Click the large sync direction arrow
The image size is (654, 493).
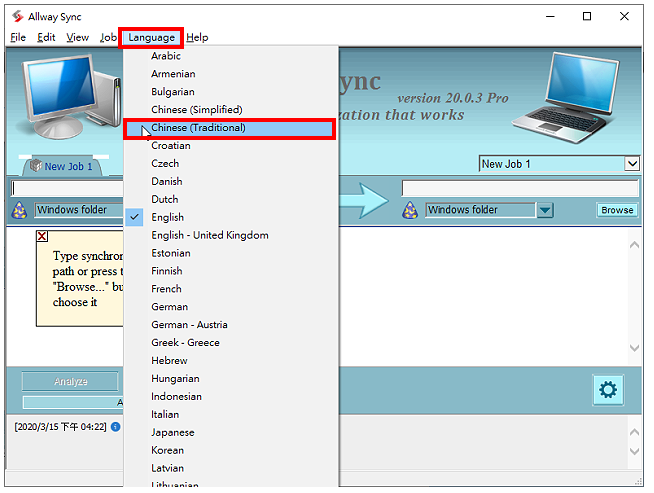364,200
